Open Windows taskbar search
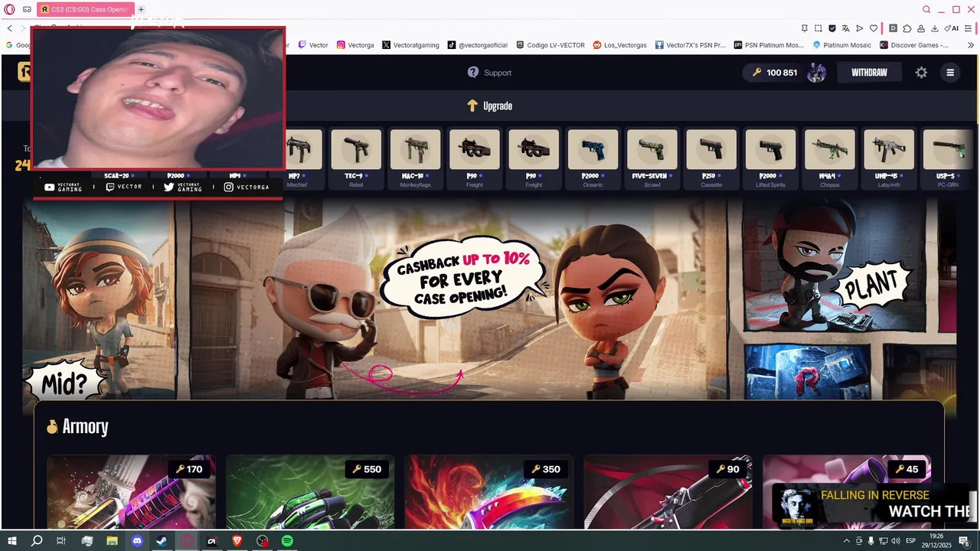Image resolution: width=980 pixels, height=551 pixels. (x=37, y=541)
